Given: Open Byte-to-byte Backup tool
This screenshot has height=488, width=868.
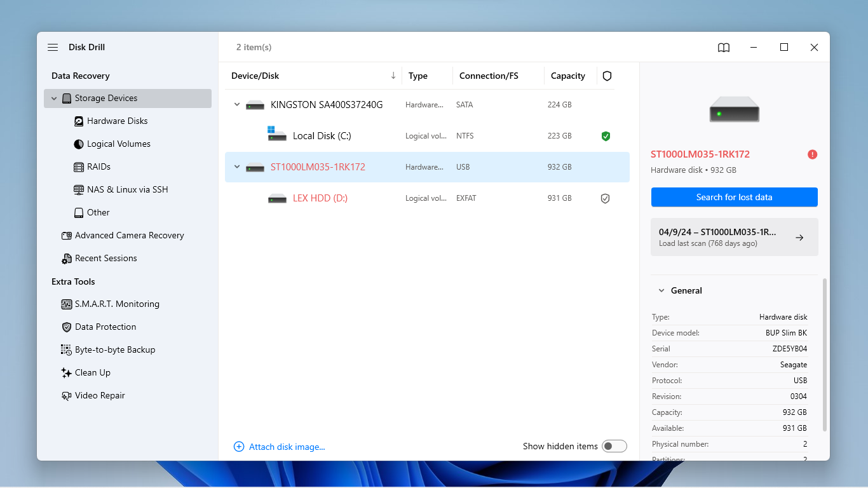Looking at the screenshot, I should pyautogui.click(x=115, y=350).
